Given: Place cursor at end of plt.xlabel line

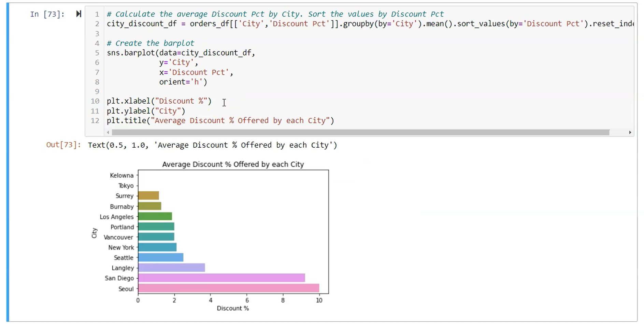Looking at the screenshot, I should 212,101.
